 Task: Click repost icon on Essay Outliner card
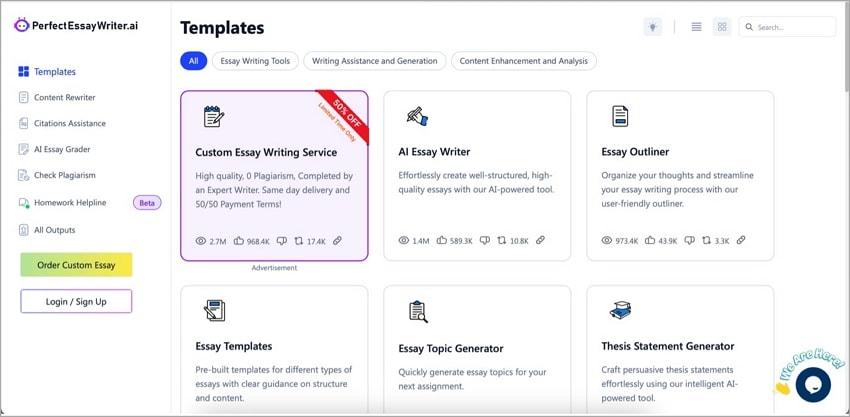[706, 240]
